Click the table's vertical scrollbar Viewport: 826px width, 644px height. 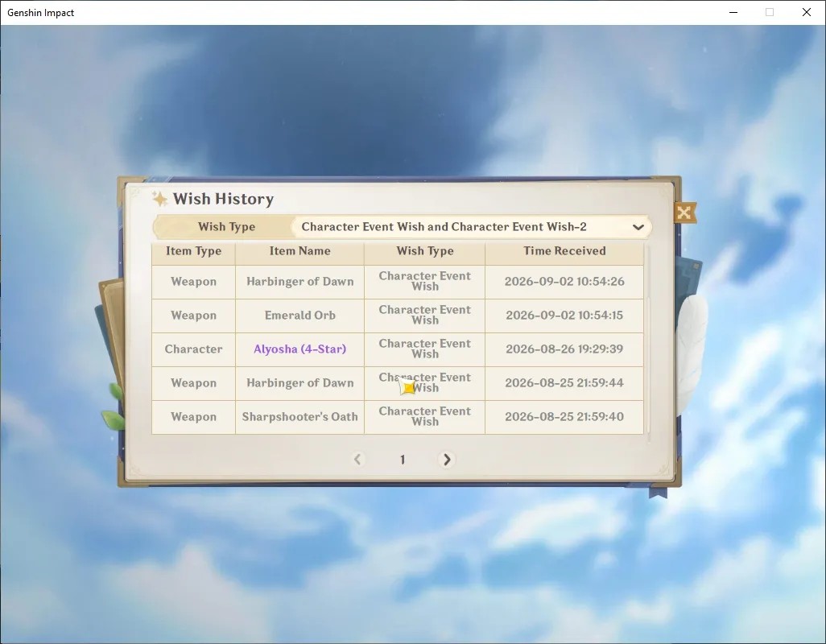pos(648,342)
